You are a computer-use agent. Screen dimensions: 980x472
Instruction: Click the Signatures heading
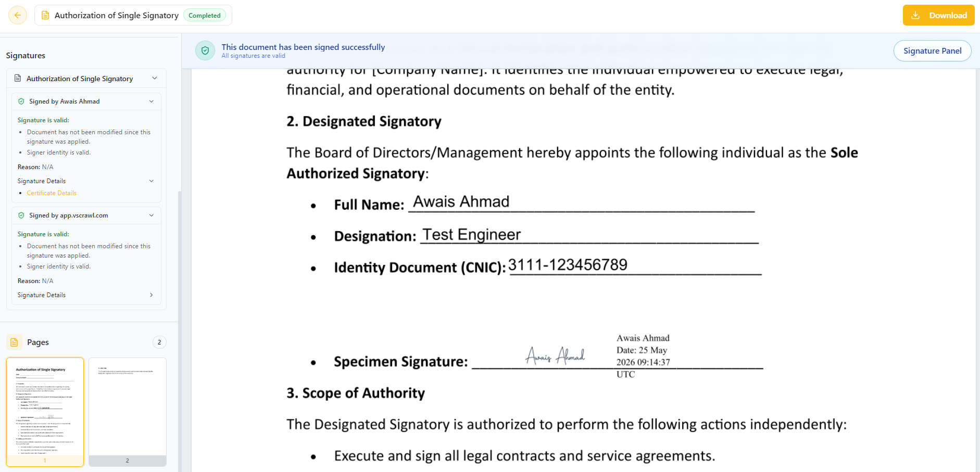click(26, 56)
